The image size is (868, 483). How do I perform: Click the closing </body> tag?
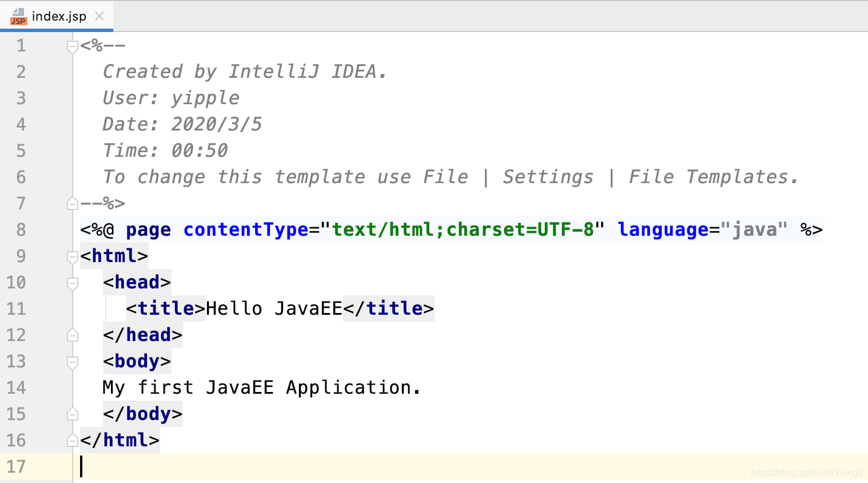click(143, 414)
